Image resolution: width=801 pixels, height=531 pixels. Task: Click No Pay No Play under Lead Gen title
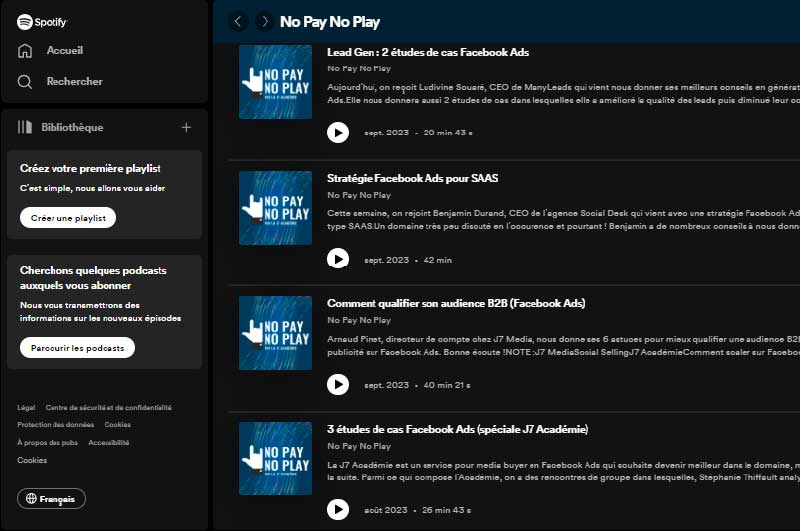tap(359, 68)
